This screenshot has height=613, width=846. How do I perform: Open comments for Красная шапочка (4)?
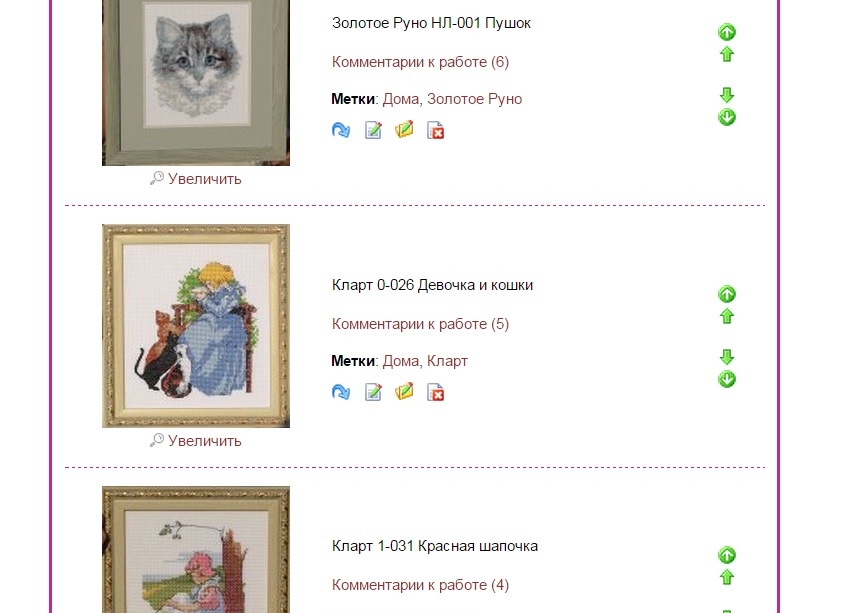420,585
